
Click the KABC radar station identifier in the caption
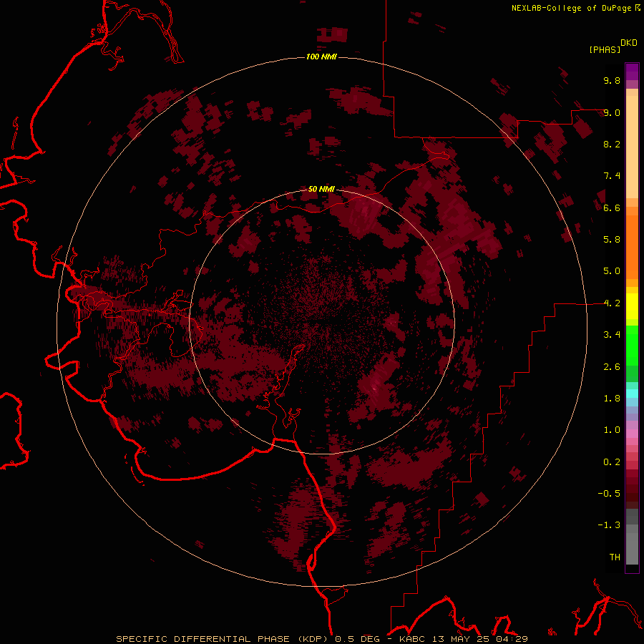tap(413, 639)
